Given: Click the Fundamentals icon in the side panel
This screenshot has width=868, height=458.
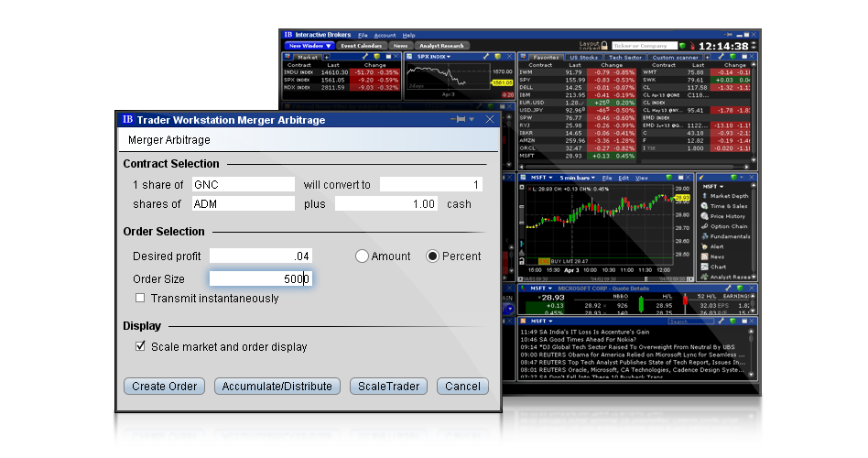Looking at the screenshot, I should tap(705, 236).
